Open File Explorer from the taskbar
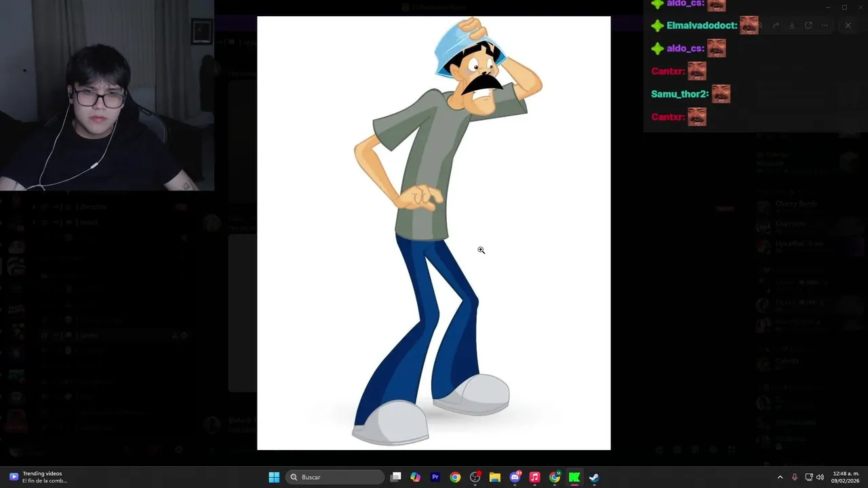 495,477
